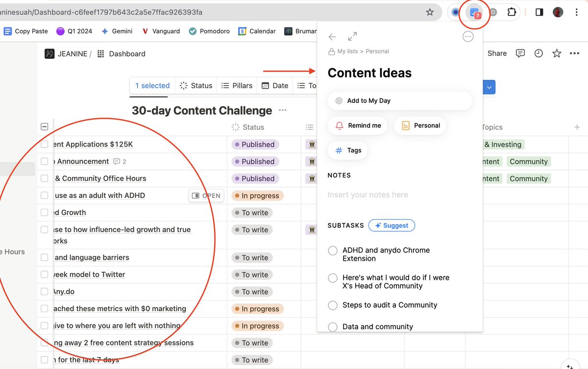
Task: Open the Any.do extension icon in toolbar
Action: [474, 13]
